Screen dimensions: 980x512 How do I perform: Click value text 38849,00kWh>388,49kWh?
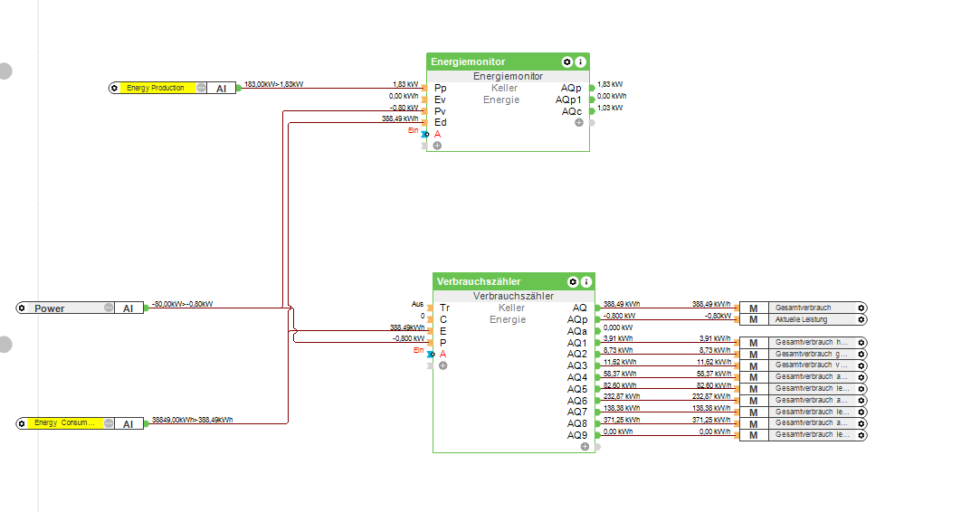(193, 420)
